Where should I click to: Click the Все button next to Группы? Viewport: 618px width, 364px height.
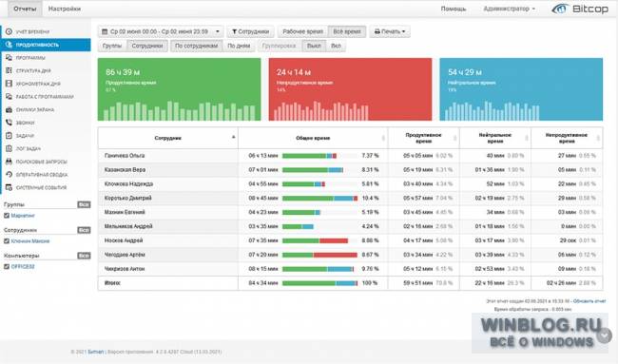coord(84,204)
